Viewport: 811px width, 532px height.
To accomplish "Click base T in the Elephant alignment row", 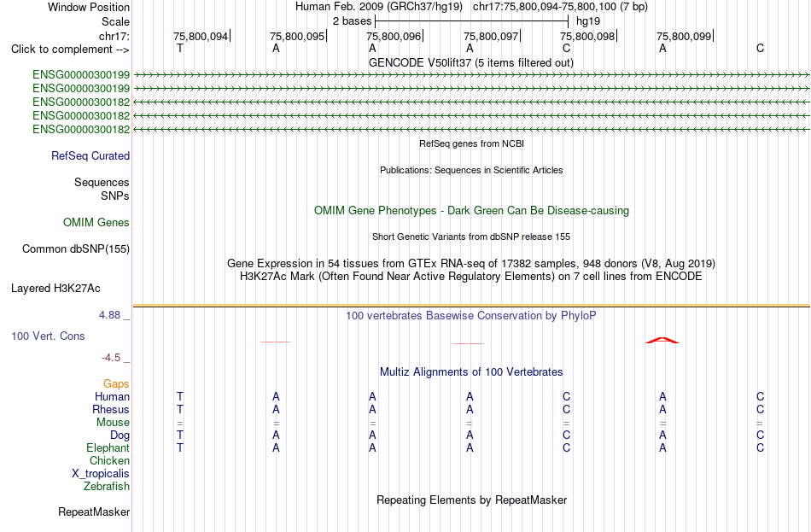I will pos(179,447).
